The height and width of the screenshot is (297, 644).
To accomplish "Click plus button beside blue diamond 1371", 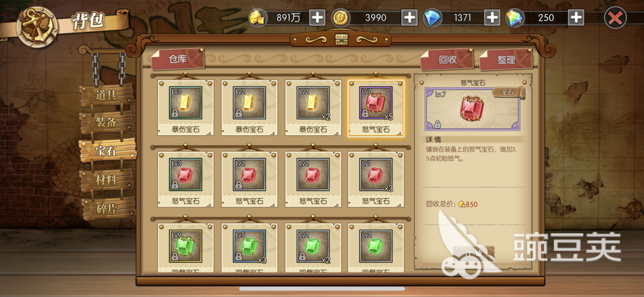I will (x=492, y=18).
